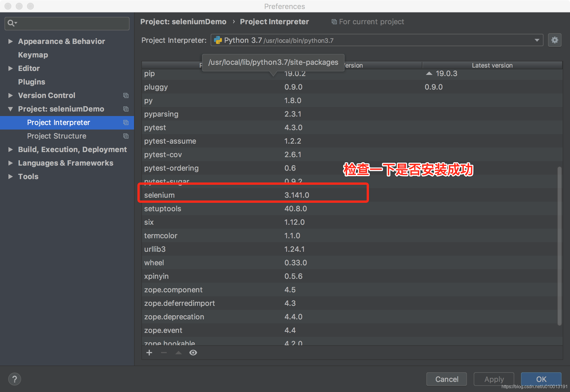Click the help question mark button
Screen dimensions: 570x392
[x=15, y=379]
